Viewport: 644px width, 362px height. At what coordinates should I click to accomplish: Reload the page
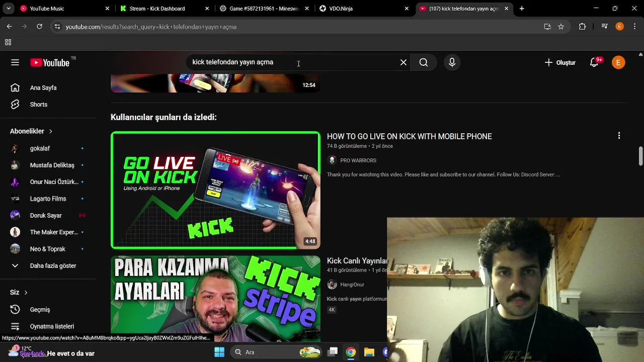(x=39, y=27)
